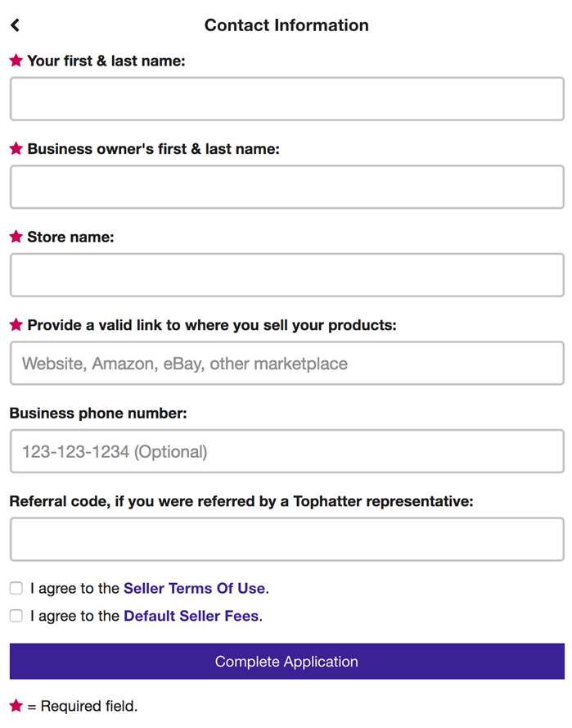
Task: Focus the Business phone number field
Action: (286, 451)
